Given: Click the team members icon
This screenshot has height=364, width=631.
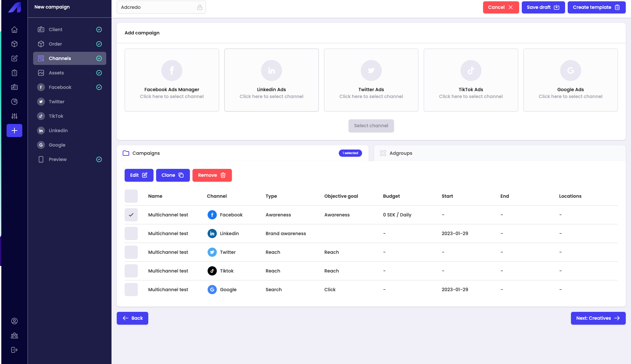Looking at the screenshot, I should click(14, 335).
